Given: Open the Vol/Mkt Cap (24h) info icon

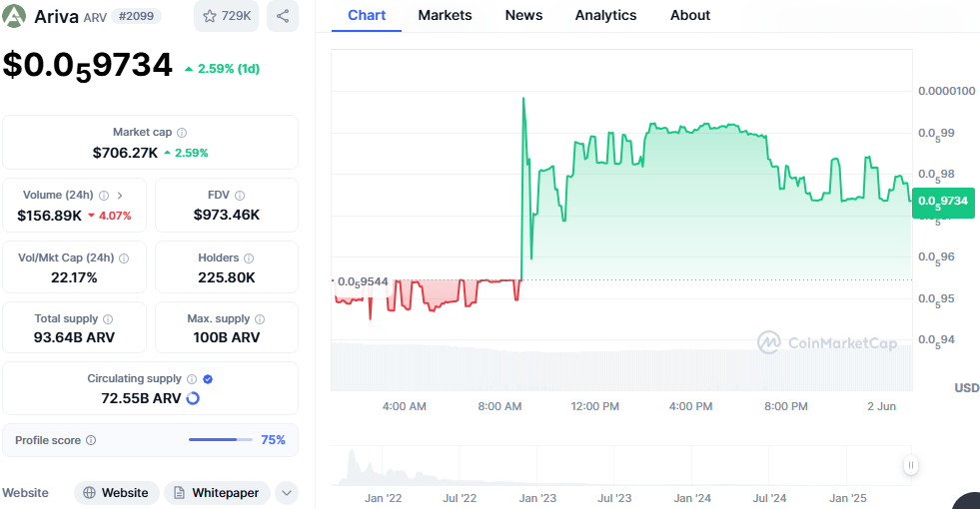Looking at the screenshot, I should pos(124,258).
